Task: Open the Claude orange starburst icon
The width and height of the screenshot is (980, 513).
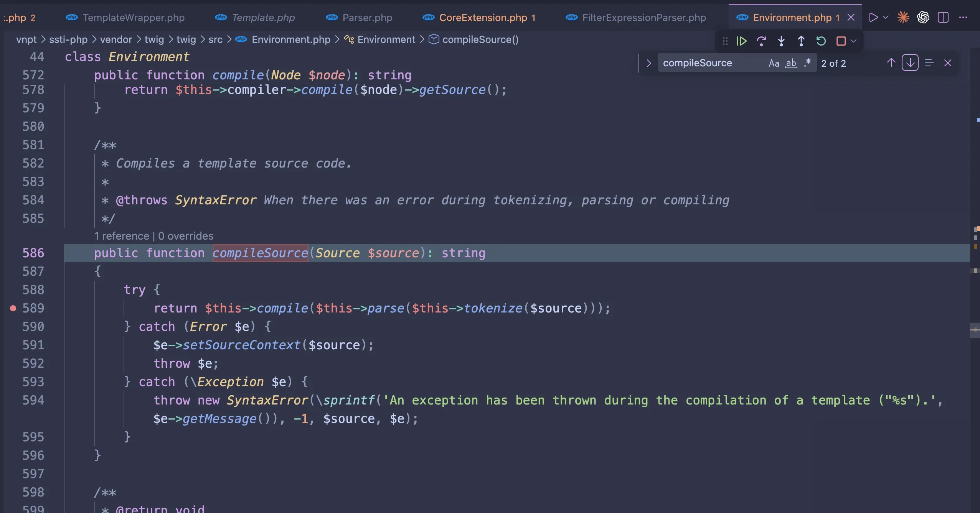Action: pyautogui.click(x=903, y=17)
